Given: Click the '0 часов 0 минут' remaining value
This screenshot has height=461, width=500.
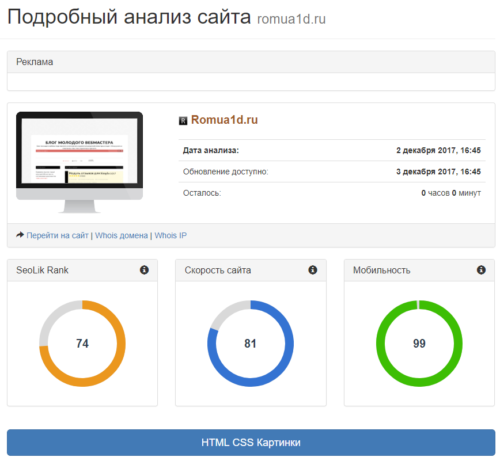Looking at the screenshot, I should tap(451, 193).
